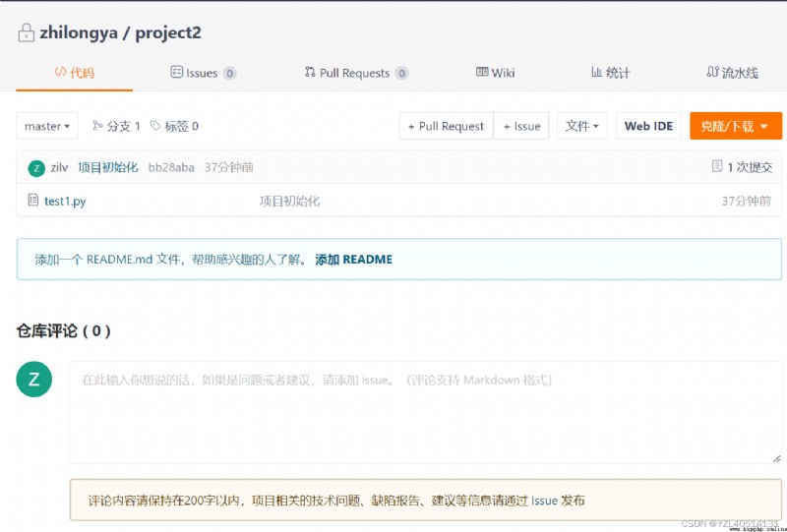Open the project2 repository link
Image resolution: width=787 pixels, height=532 pixels.
click(x=168, y=33)
